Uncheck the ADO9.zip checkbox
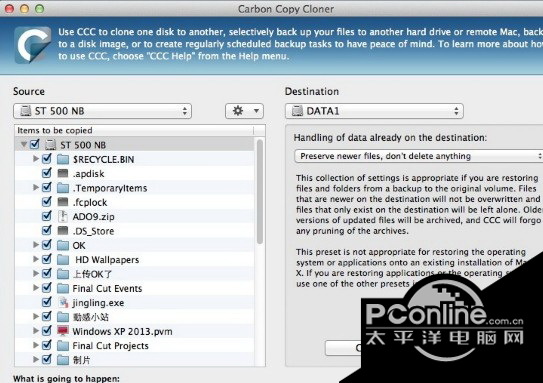Image resolution: width=543 pixels, height=383 pixels. point(46,216)
